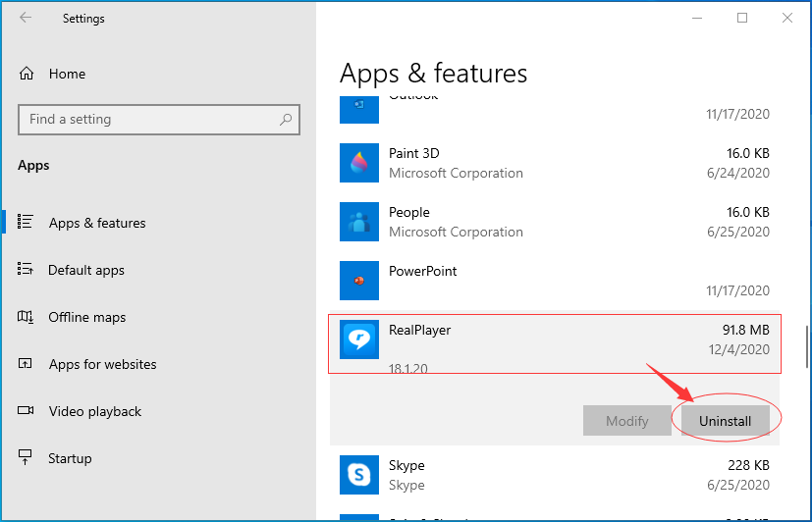
Task: Select the PowerPoint entry name
Action: point(422,271)
